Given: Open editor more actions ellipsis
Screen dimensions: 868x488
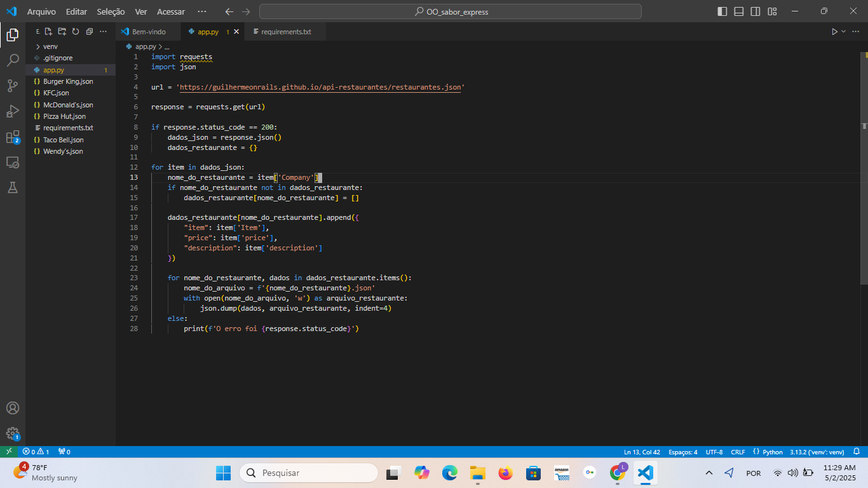Looking at the screenshot, I should [x=857, y=31].
